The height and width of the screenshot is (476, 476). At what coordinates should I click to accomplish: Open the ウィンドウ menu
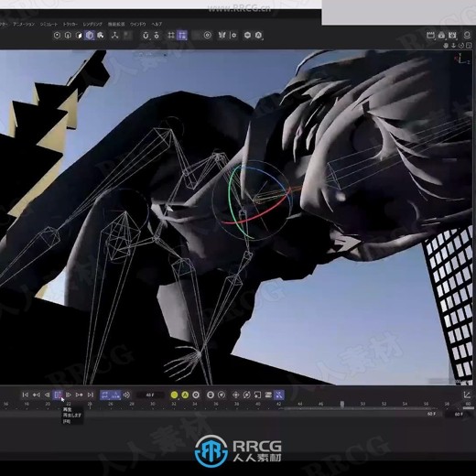(138, 24)
